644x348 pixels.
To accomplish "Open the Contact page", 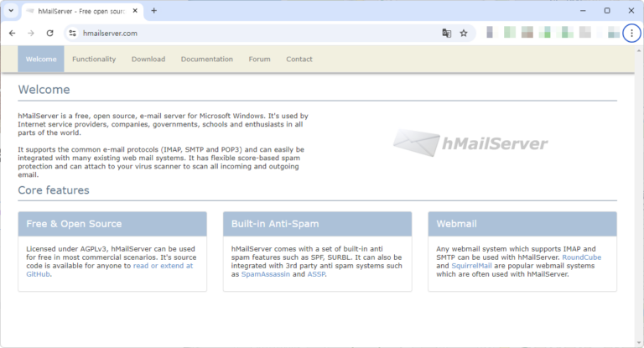I will click(x=299, y=60).
